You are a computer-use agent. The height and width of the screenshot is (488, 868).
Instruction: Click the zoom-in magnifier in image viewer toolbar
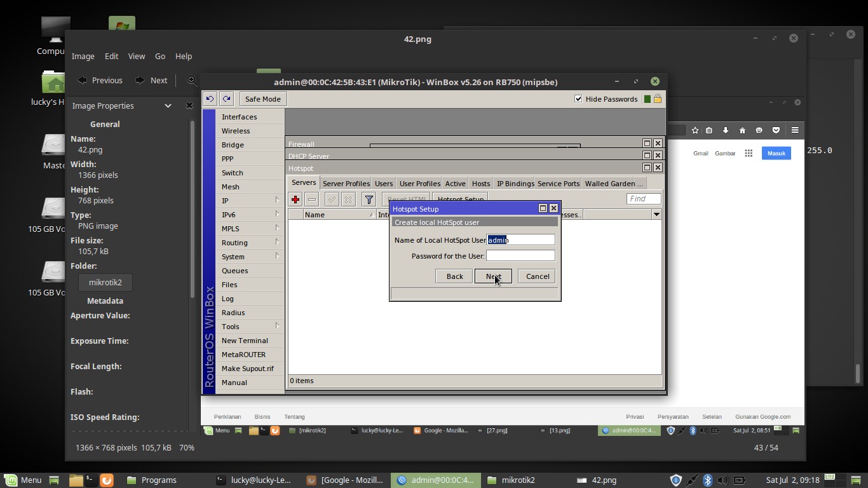[192, 81]
